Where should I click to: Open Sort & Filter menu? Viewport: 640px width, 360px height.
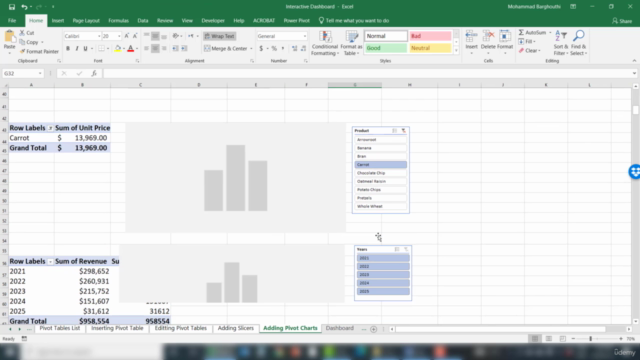coord(561,43)
